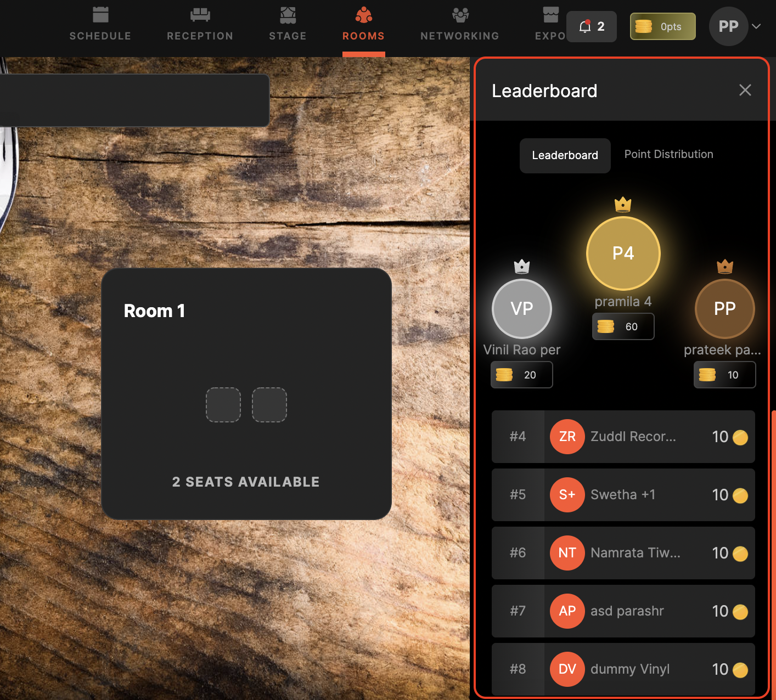Viewport: 776px width, 700px height.
Task: Go to the Reception tab
Action: (200, 25)
